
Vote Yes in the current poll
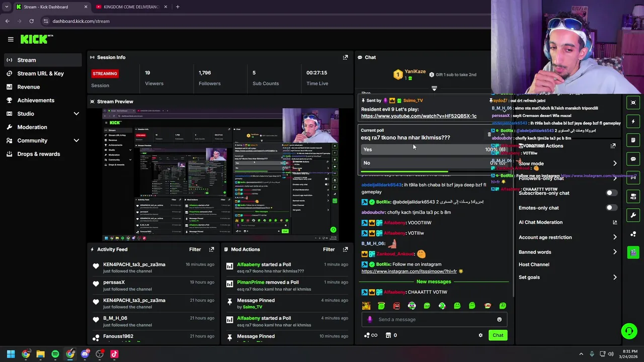433,149
